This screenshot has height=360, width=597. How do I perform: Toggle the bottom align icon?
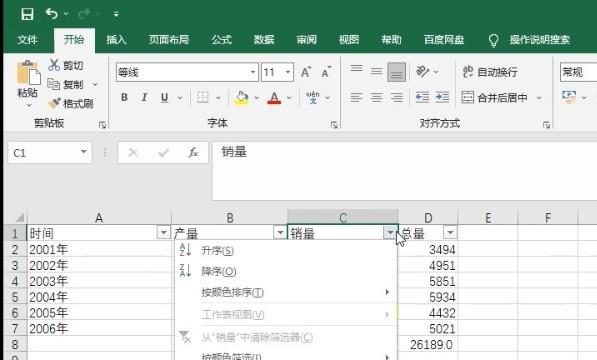tap(396, 72)
